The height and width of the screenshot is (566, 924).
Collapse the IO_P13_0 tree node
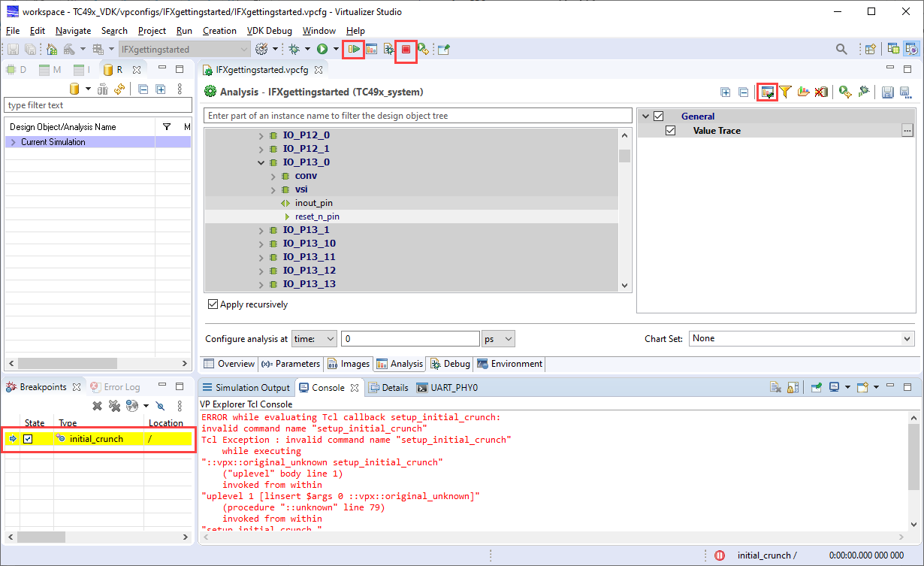point(261,162)
